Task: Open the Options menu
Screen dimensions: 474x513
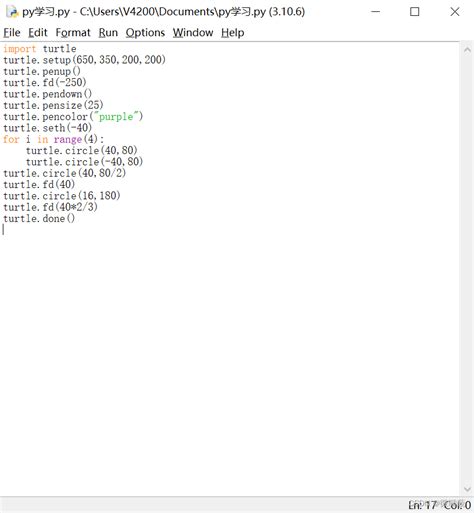Action: [145, 33]
